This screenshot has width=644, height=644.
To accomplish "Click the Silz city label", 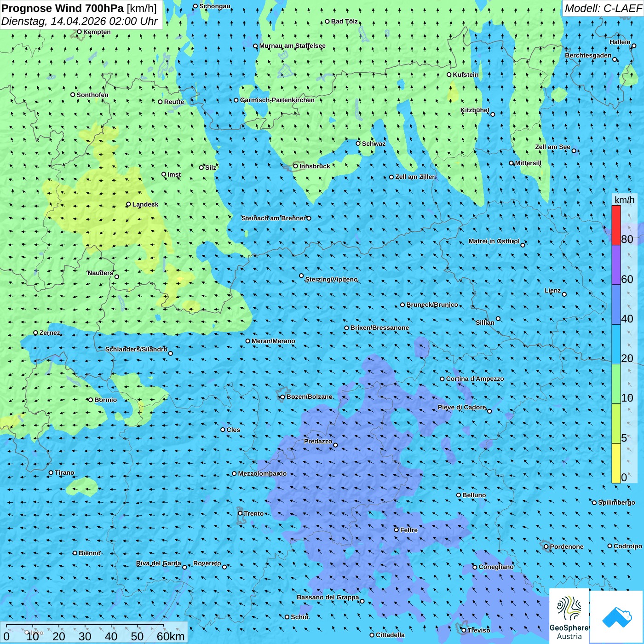I will 210,167.
